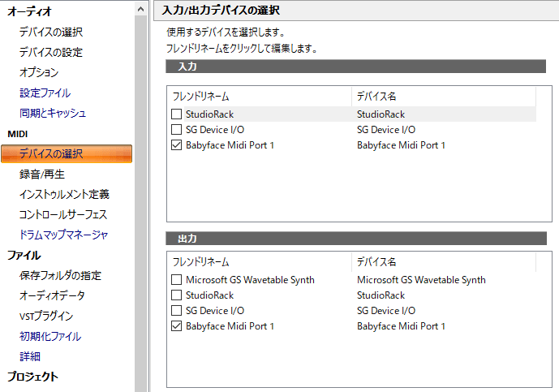The height and width of the screenshot is (392, 559).
Task: Select StudioRack device name in output list
Action: [381, 295]
